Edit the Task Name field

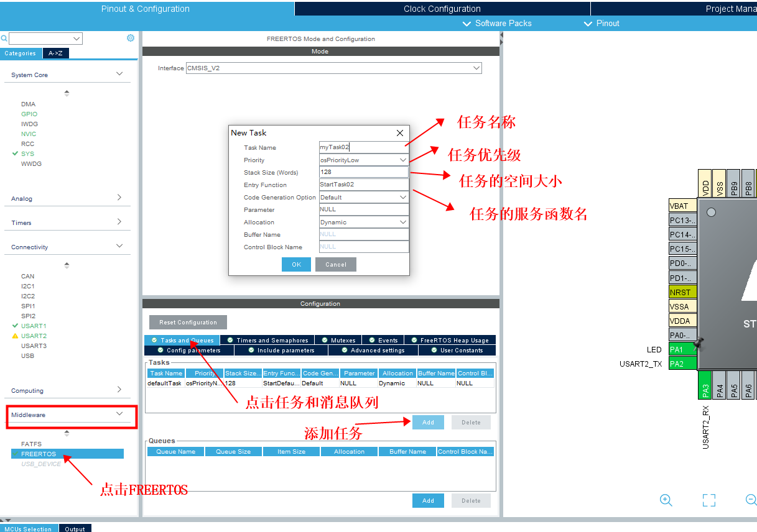pos(364,147)
